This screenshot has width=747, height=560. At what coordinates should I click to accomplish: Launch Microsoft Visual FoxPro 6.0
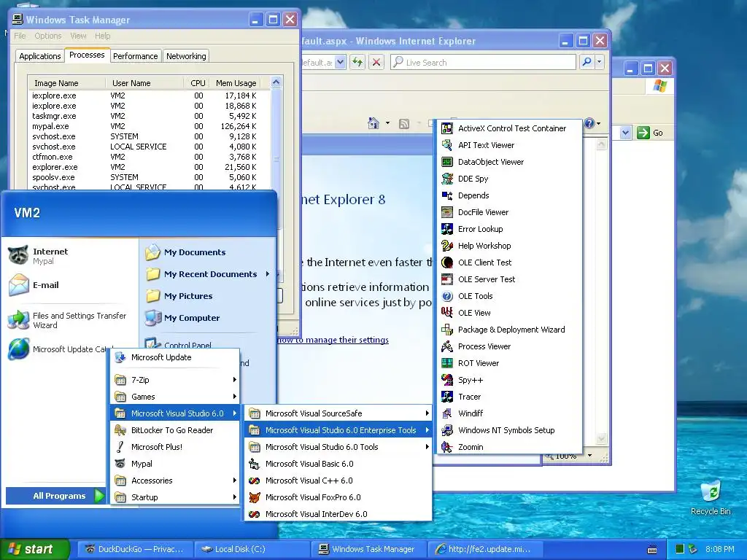click(338, 497)
